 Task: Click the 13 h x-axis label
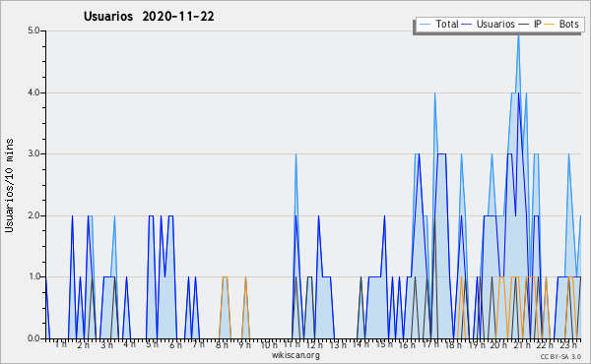click(x=338, y=344)
